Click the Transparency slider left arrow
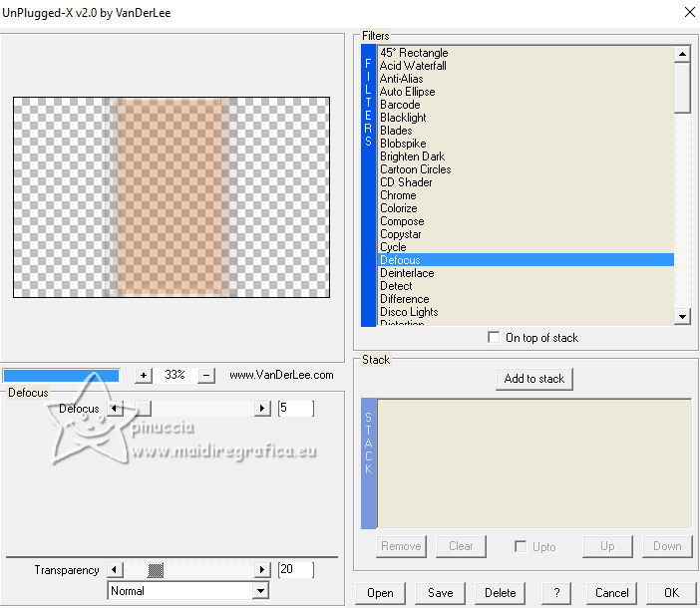This screenshot has height=608, width=700. (115, 570)
